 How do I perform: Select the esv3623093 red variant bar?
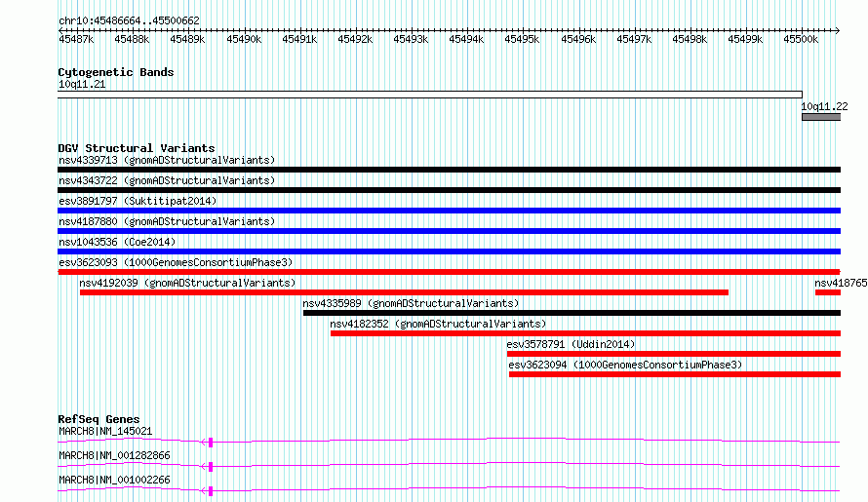[449, 272]
